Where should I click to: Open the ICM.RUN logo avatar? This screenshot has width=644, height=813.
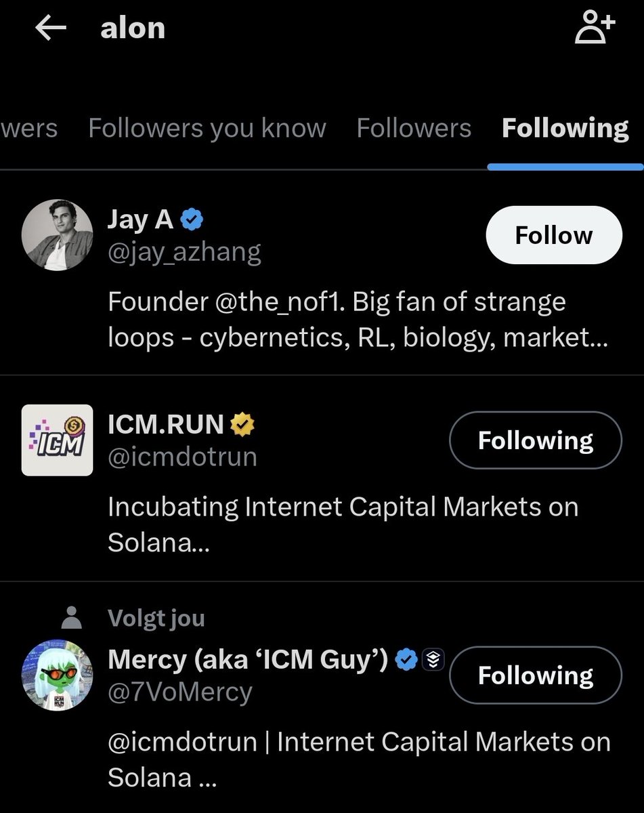[x=57, y=440]
